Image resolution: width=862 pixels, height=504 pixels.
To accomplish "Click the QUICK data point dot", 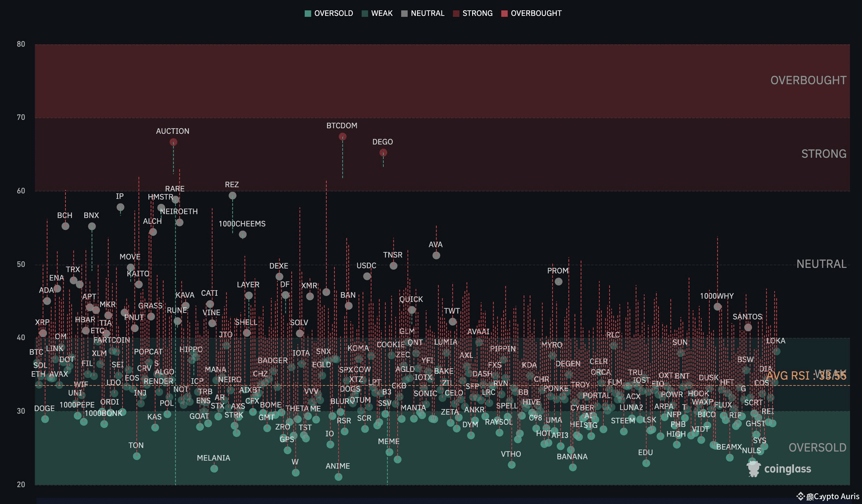I will (x=412, y=310).
